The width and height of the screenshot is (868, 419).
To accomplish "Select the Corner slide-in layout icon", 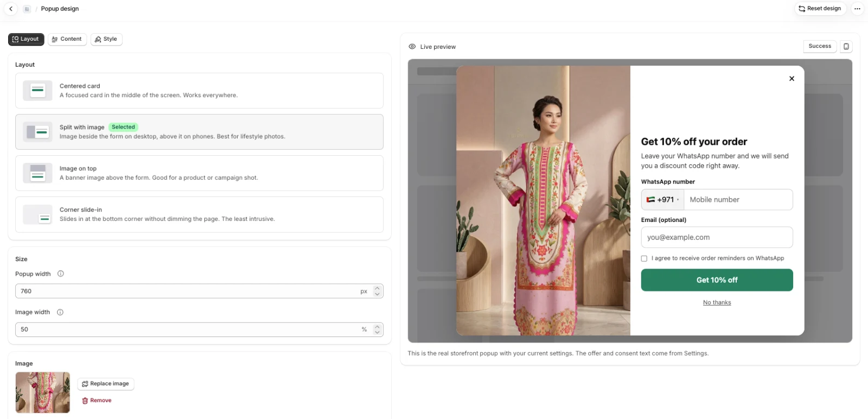I will (x=37, y=214).
